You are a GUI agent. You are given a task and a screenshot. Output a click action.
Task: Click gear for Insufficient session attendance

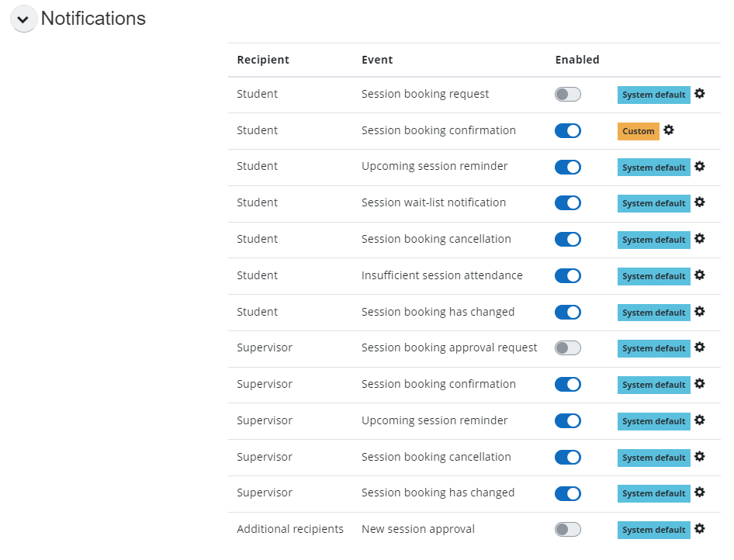point(699,275)
